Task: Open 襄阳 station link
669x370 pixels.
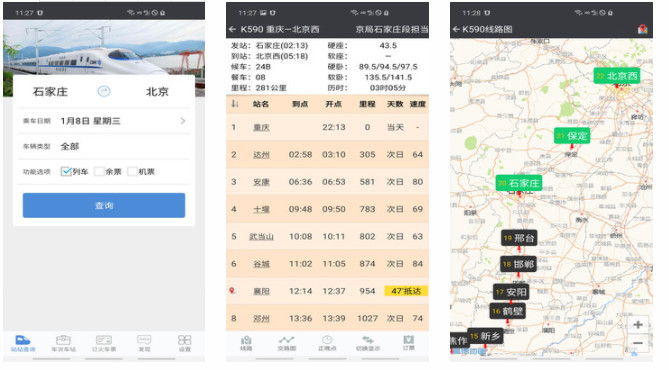Action: coord(261,291)
